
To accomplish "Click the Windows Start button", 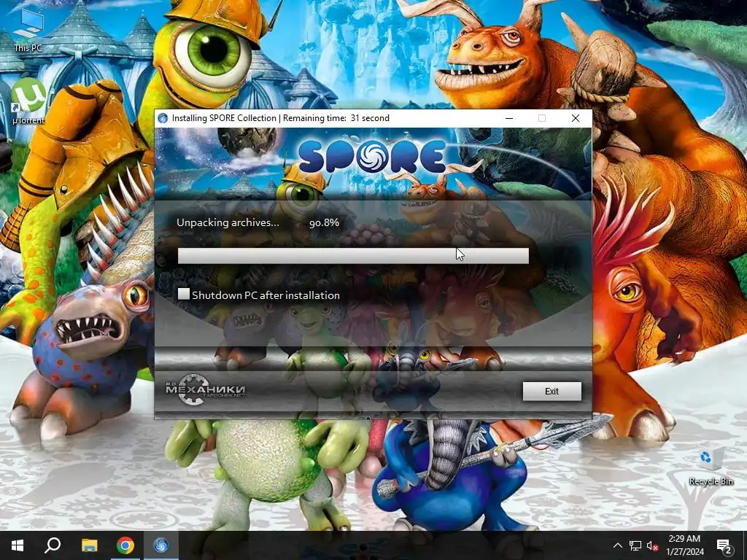I will (x=18, y=545).
